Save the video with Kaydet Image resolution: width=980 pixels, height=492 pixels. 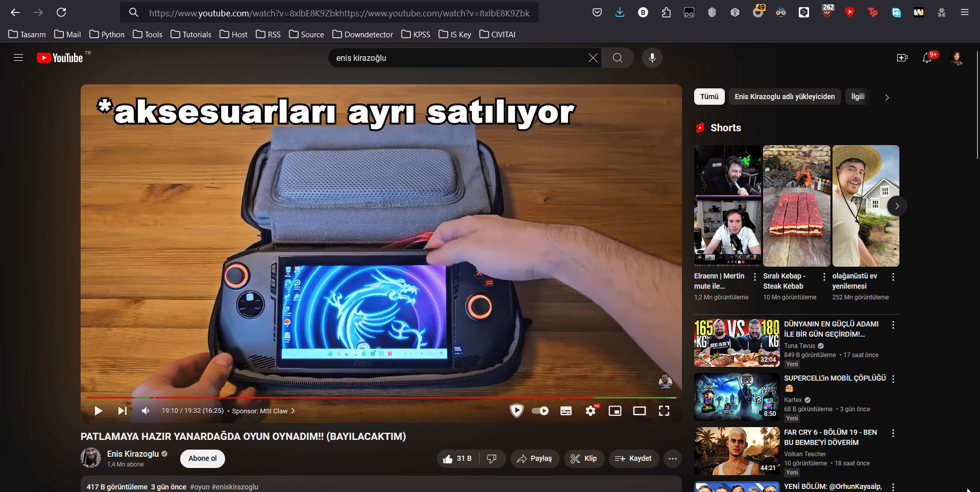(x=633, y=459)
